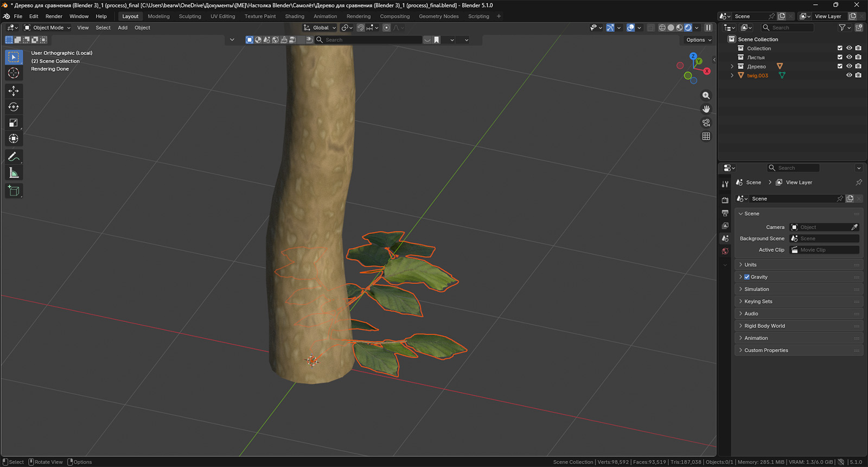
Task: Switch to orthographic/perspective grid icon
Action: point(706,136)
